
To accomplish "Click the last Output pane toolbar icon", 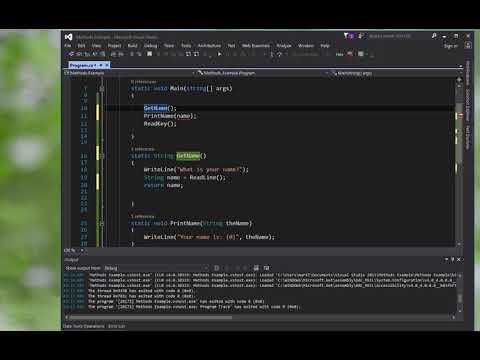I will pos(266,268).
